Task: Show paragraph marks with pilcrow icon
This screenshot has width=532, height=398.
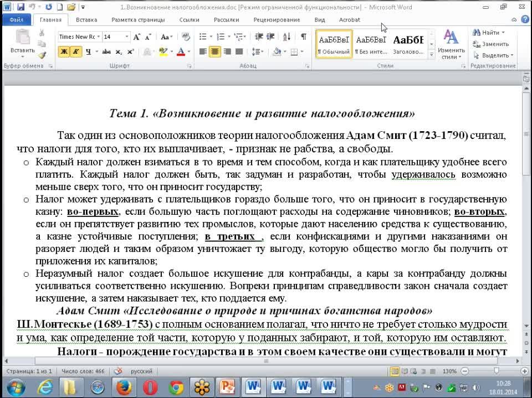Action: click(304, 37)
